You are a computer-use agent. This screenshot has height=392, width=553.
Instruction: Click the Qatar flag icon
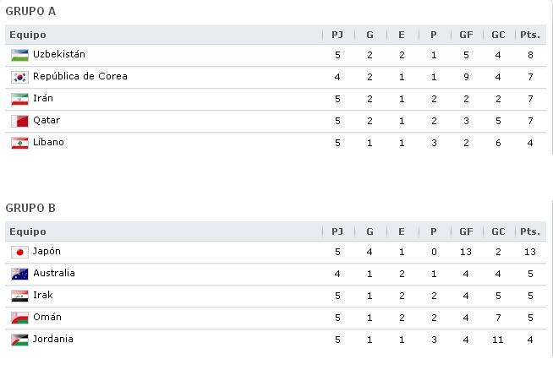pyautogui.click(x=19, y=121)
